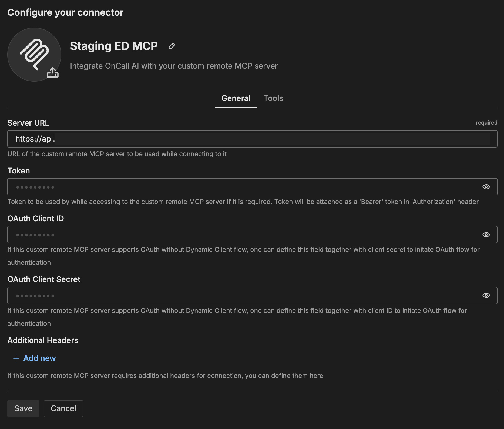Click the Staging ED MCP connector name
This screenshot has height=429, width=504.
[x=114, y=46]
